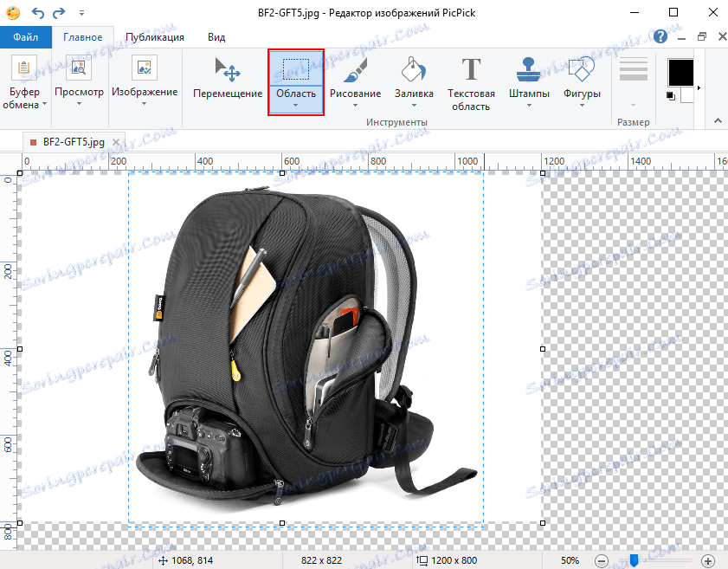Expand the Рисование dropdown arrow
Viewport: 728px width, 569px height.
(x=355, y=106)
